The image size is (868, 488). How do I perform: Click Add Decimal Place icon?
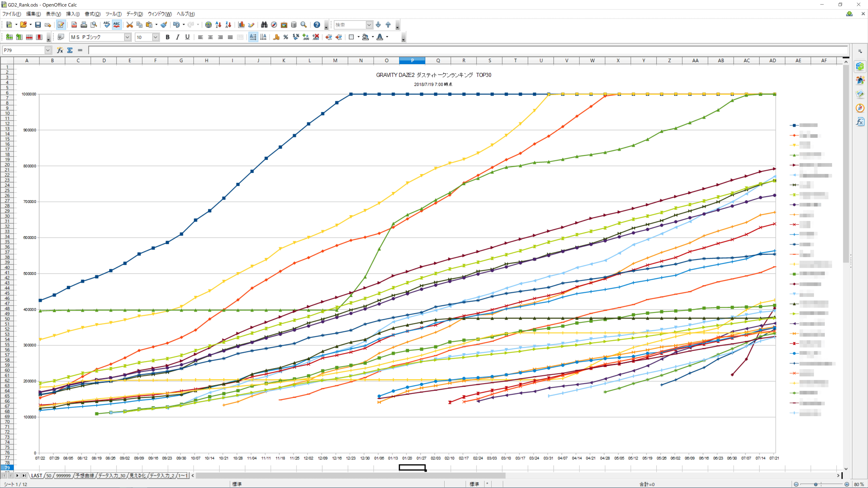pyautogui.click(x=306, y=37)
